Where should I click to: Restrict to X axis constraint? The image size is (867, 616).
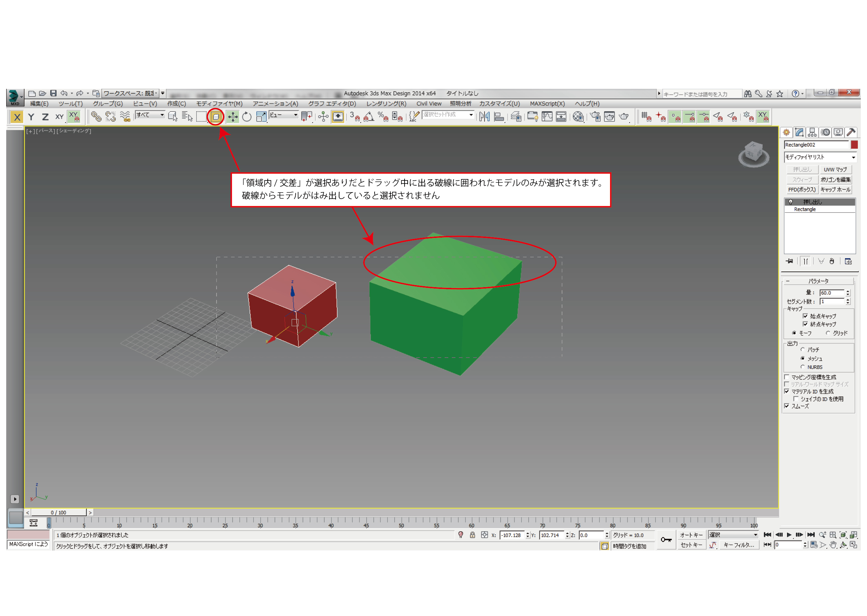(17, 117)
